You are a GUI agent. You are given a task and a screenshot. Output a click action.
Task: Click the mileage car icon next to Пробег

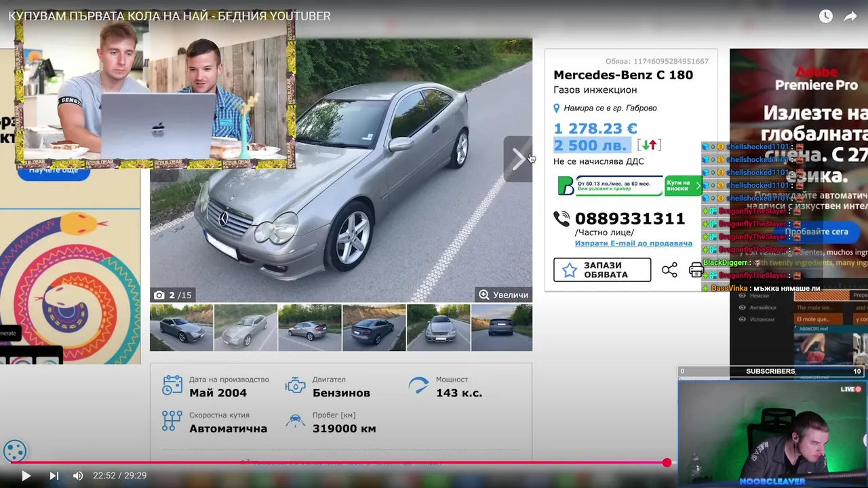[x=295, y=421]
